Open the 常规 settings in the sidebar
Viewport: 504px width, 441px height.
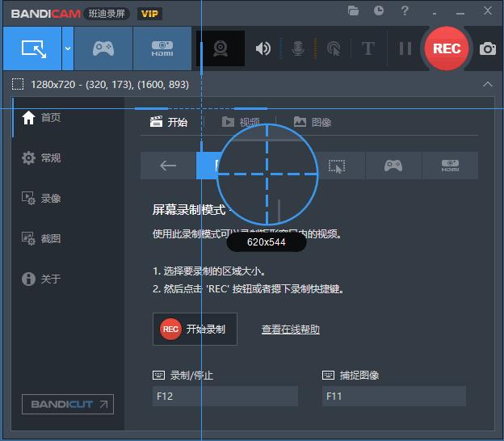click(50, 157)
